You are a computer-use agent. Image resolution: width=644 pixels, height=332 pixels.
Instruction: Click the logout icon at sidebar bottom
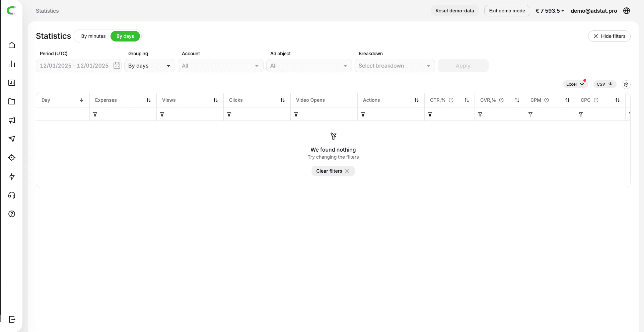[x=12, y=319]
